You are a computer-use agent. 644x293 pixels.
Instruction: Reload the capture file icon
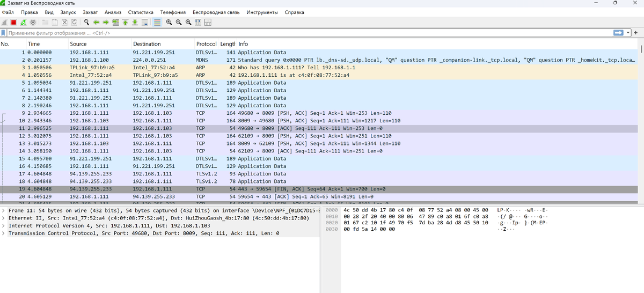pyautogui.click(x=74, y=23)
